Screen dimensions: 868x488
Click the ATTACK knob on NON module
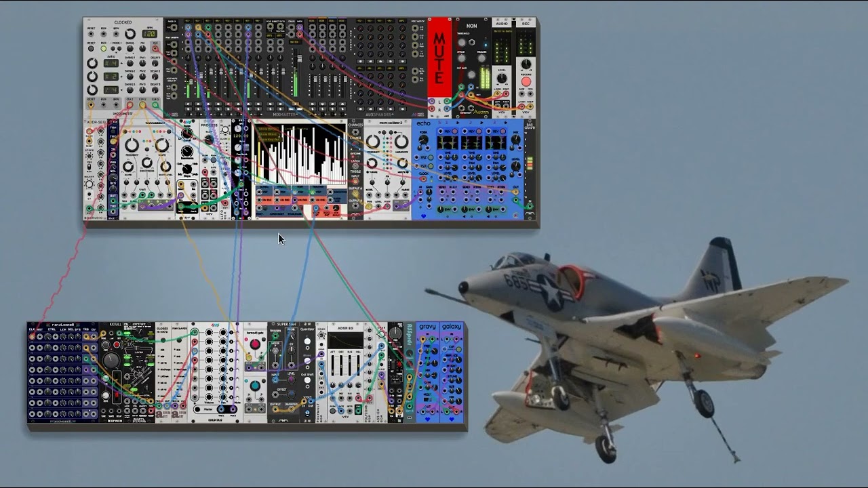pos(461,58)
